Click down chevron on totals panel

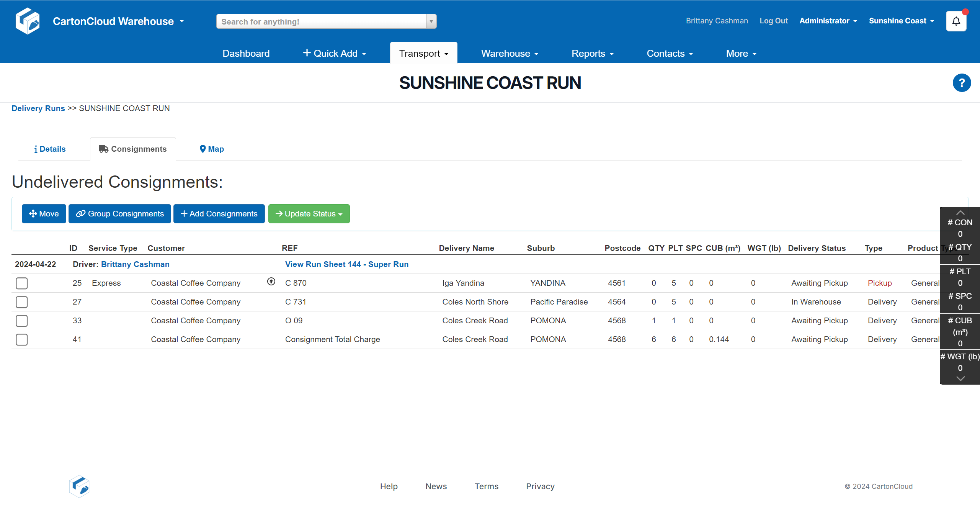point(960,378)
